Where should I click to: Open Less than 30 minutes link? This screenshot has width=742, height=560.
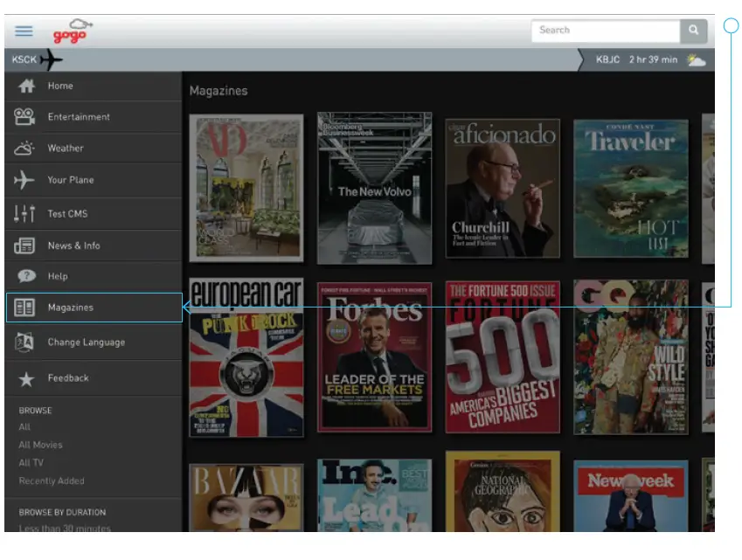pos(65,528)
